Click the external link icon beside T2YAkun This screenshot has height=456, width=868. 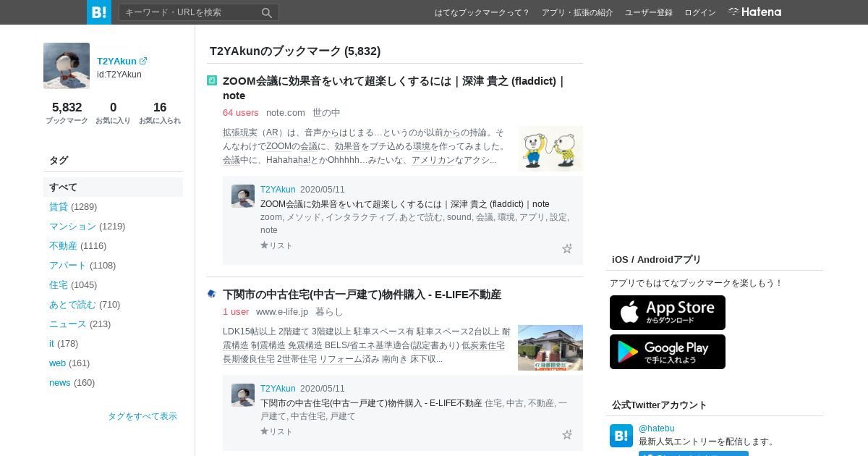(x=143, y=61)
